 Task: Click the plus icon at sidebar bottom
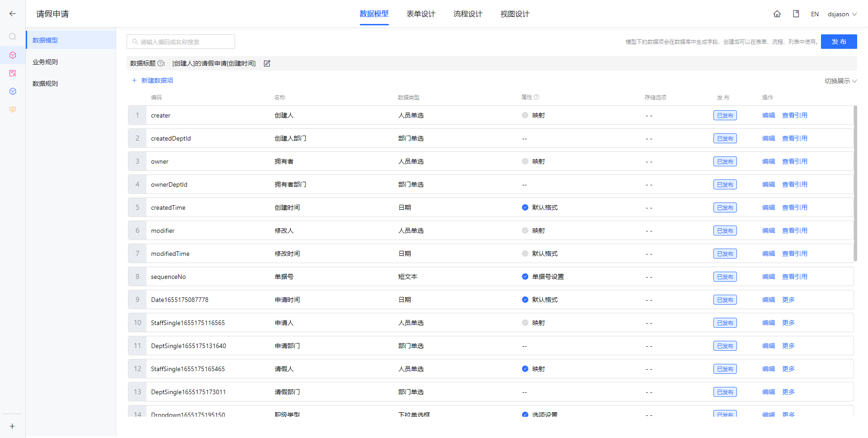click(x=12, y=426)
